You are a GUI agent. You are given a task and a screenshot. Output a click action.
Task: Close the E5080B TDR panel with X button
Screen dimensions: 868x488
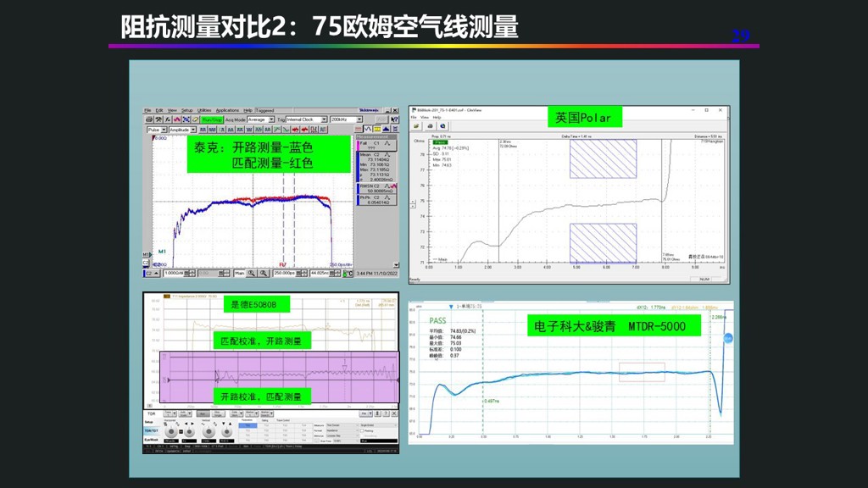coord(394,413)
